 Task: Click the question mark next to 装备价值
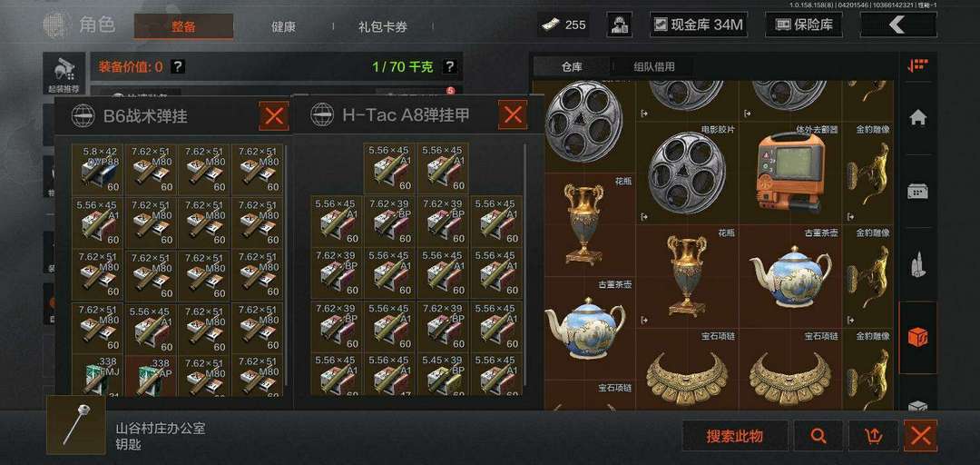(178, 66)
